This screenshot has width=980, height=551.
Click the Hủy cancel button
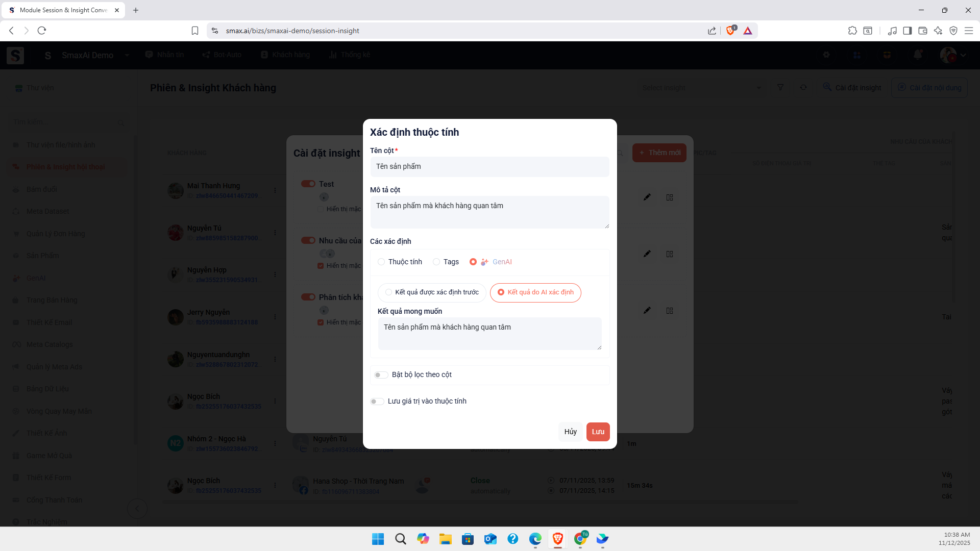(570, 432)
